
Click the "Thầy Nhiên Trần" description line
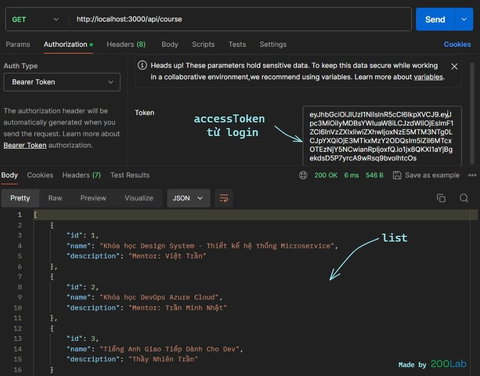[132, 359]
